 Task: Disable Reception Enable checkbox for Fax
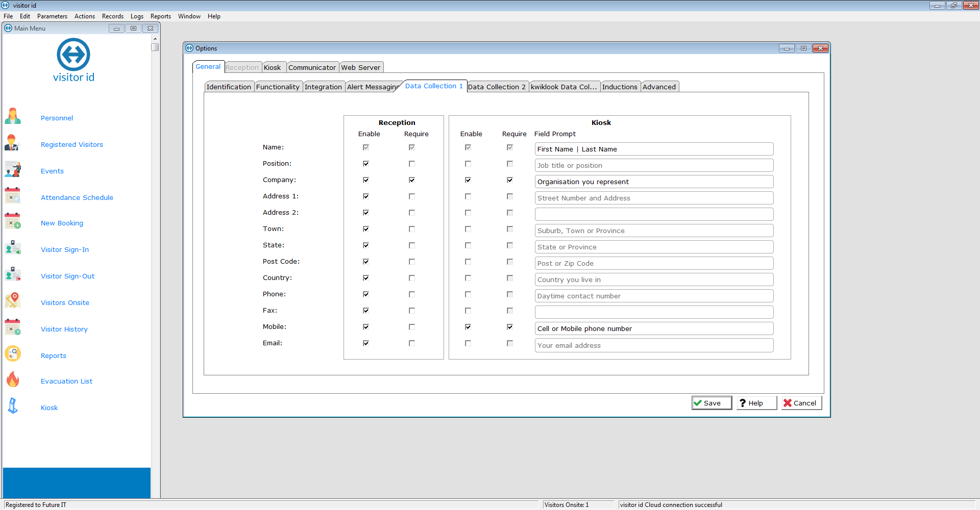[366, 311]
